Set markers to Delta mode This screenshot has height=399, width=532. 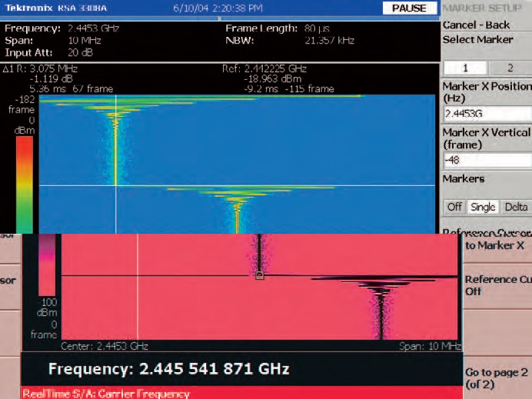pos(515,208)
